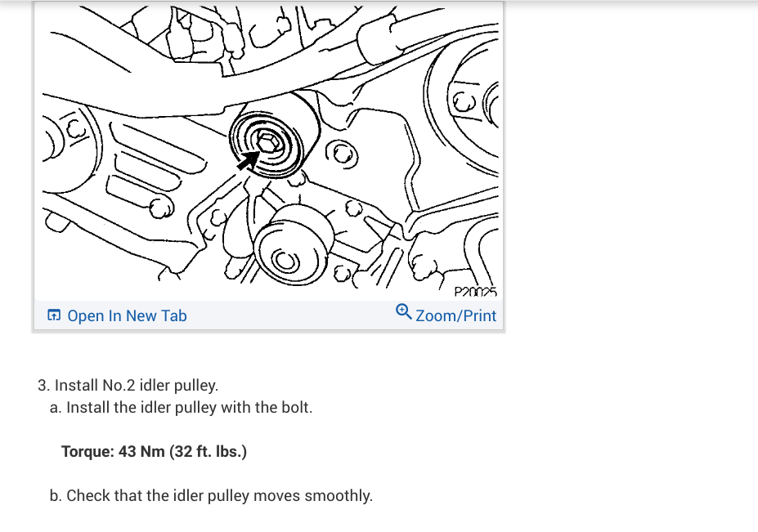Screen dimensions: 758x532
Task: Click the step "3. Install No.2 idler pulley."
Action: tap(128, 385)
